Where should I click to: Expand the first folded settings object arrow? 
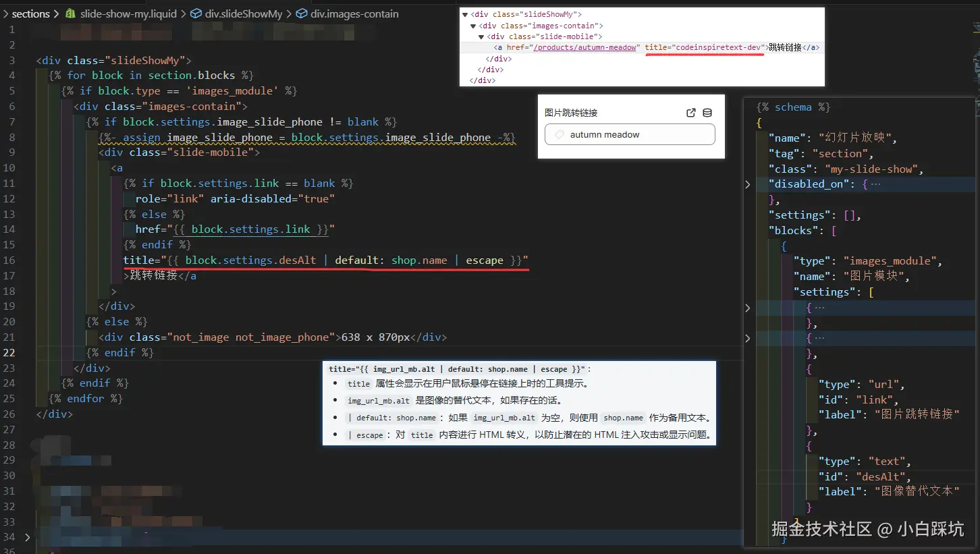click(x=747, y=308)
